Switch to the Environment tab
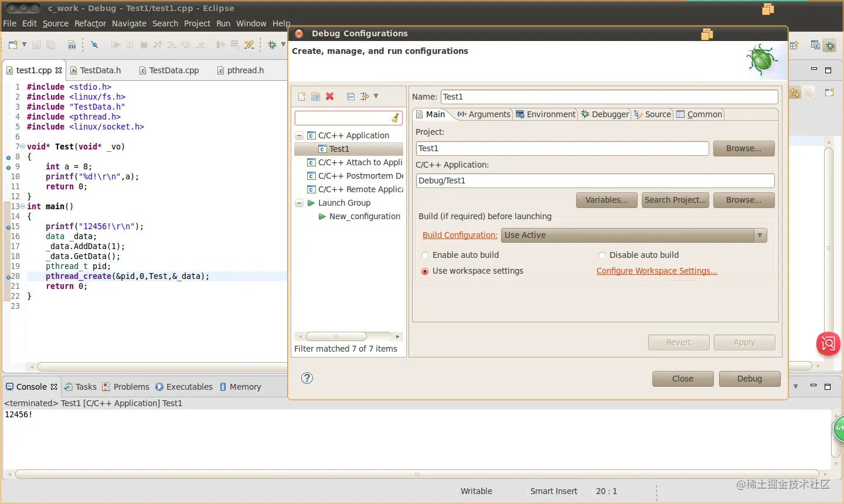This screenshot has height=504, width=844. point(546,114)
